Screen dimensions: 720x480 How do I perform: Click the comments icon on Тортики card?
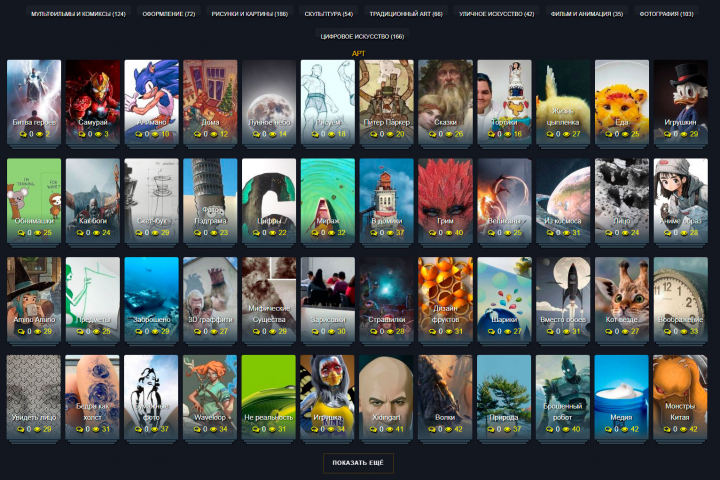coord(491,134)
